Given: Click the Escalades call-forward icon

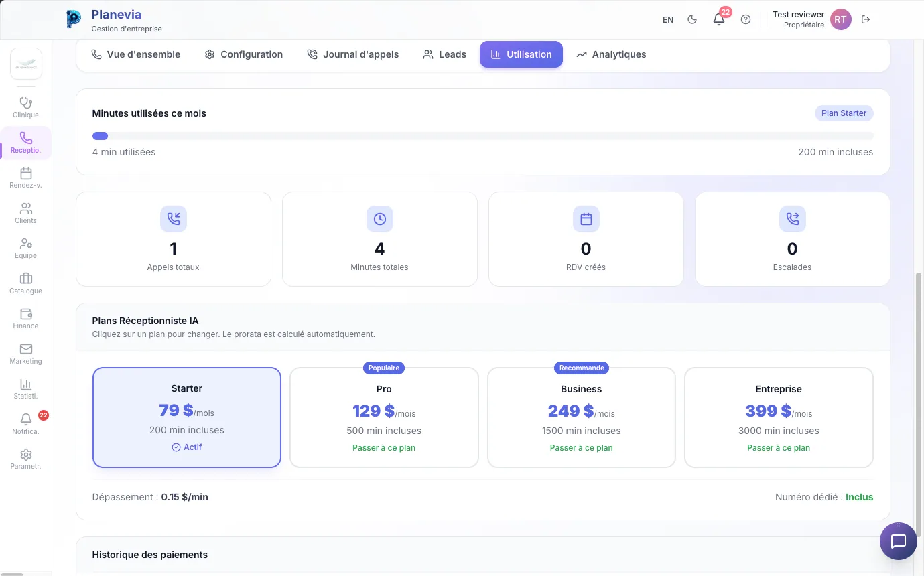Looking at the screenshot, I should click(x=793, y=219).
